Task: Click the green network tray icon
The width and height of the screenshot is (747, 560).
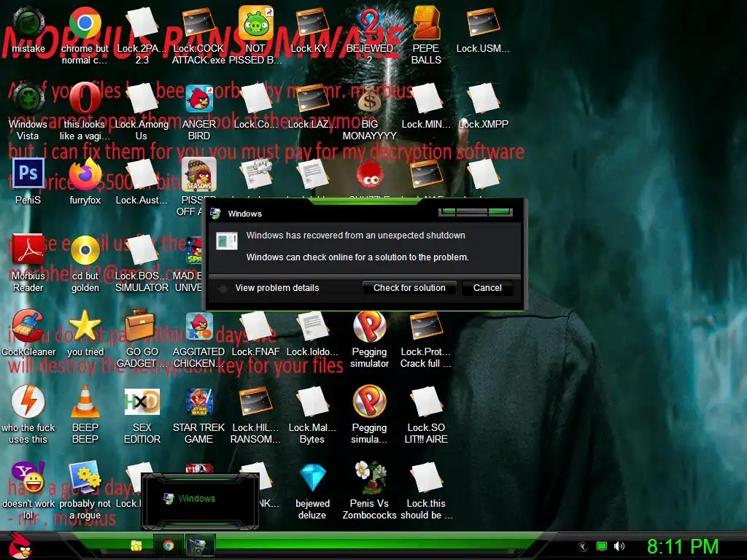Action: tap(602, 546)
